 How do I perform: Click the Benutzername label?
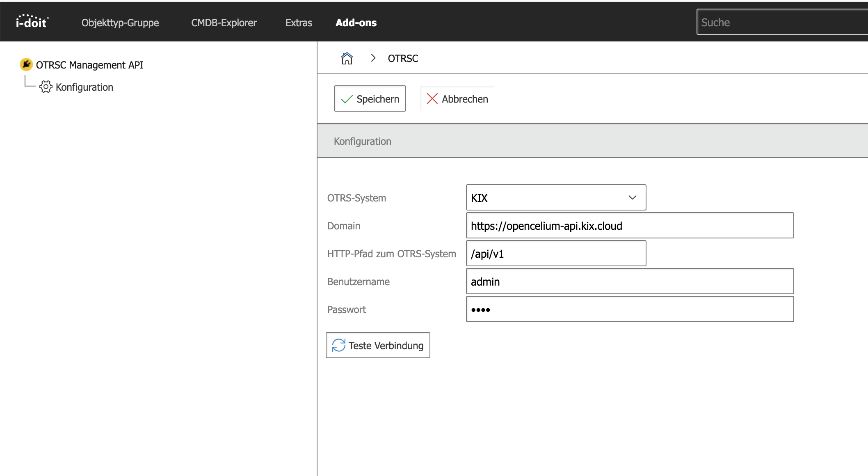[358, 281]
